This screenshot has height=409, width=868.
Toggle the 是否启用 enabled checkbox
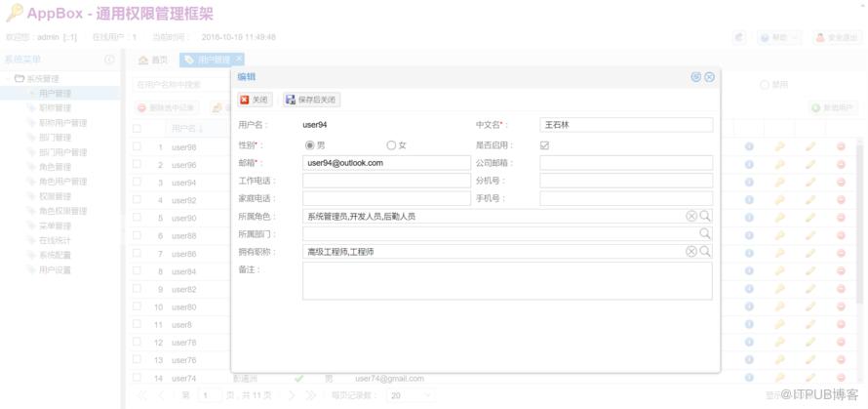point(544,145)
